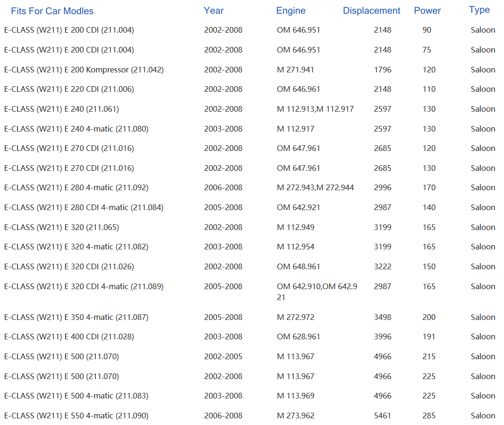Select the E 200 Kompressor (211.042) model

coord(84,70)
